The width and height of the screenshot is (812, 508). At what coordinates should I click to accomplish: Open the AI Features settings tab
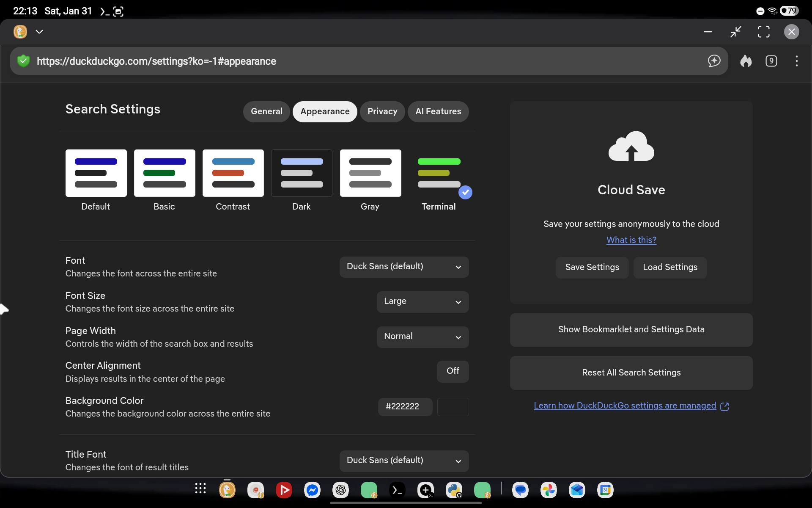[x=438, y=111]
